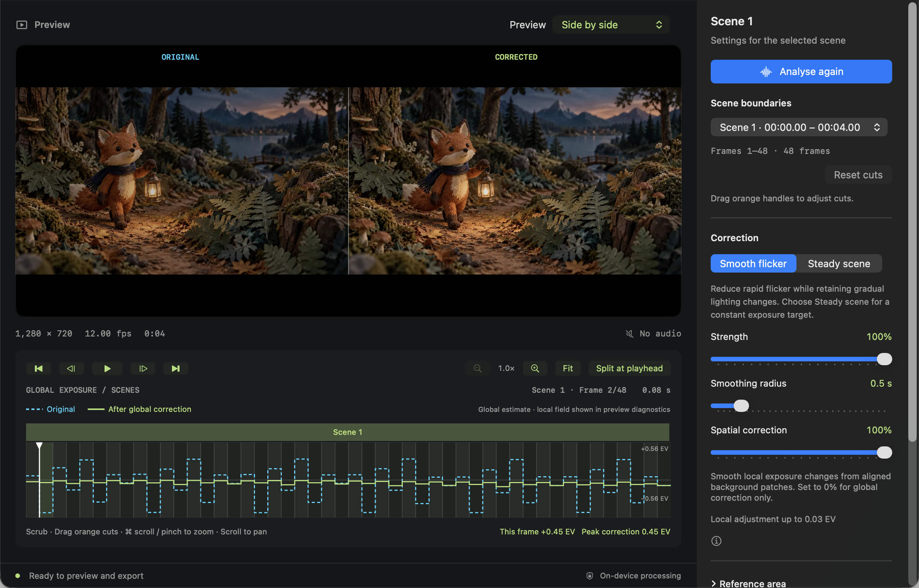Click the 'Frame 2/48' indicator
This screenshot has height=588, width=919.
click(603, 390)
